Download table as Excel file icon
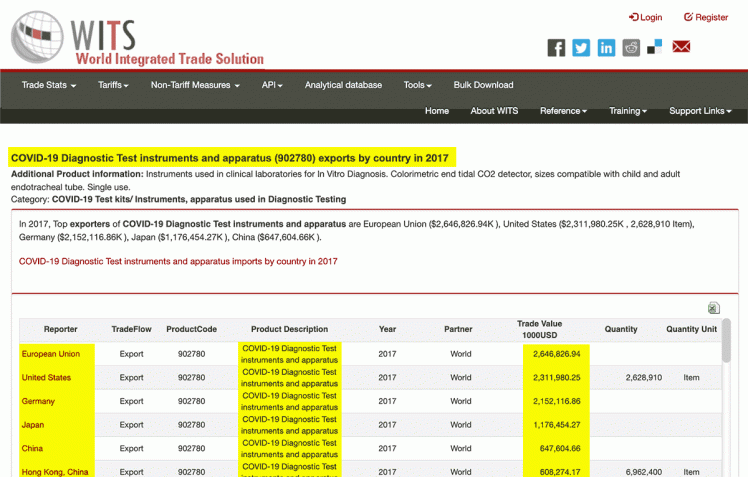This screenshot has width=748, height=477. [x=714, y=308]
